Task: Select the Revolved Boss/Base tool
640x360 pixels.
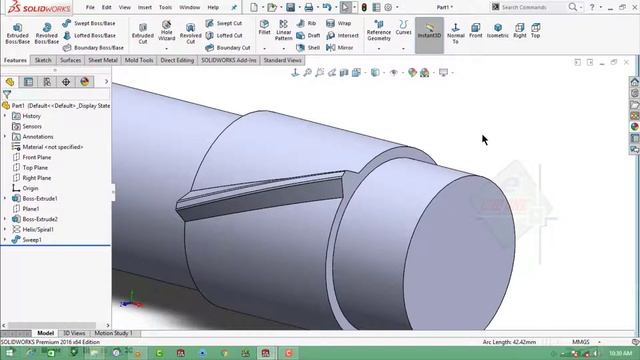Action: pyautogui.click(x=47, y=33)
